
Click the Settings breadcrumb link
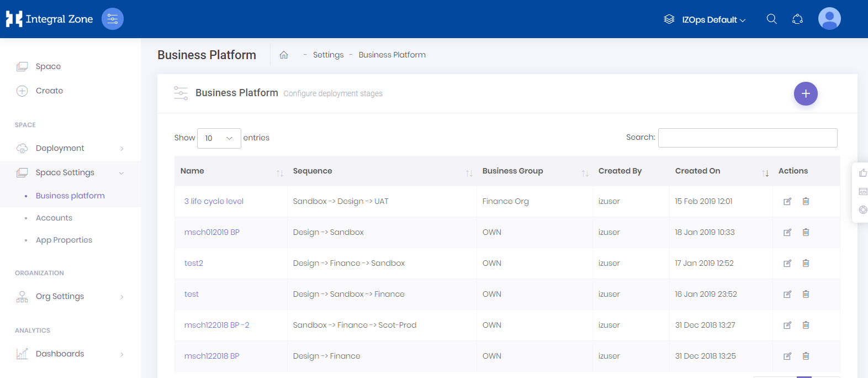(x=328, y=55)
